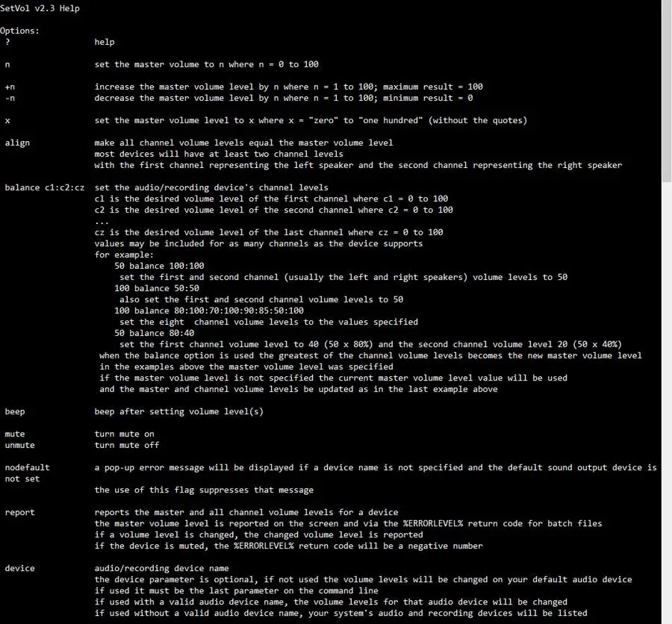
Task: Click the 'nodefault' option name
Action: (27, 467)
